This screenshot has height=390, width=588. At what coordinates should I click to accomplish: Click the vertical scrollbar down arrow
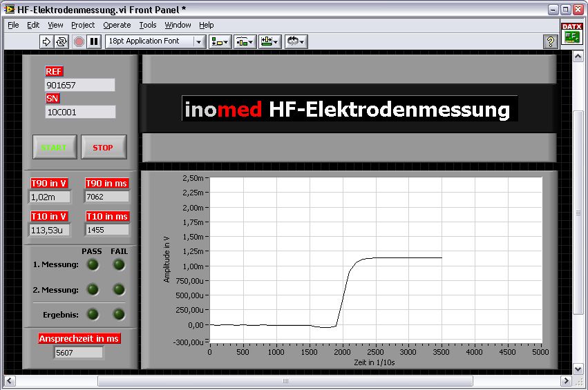578,369
